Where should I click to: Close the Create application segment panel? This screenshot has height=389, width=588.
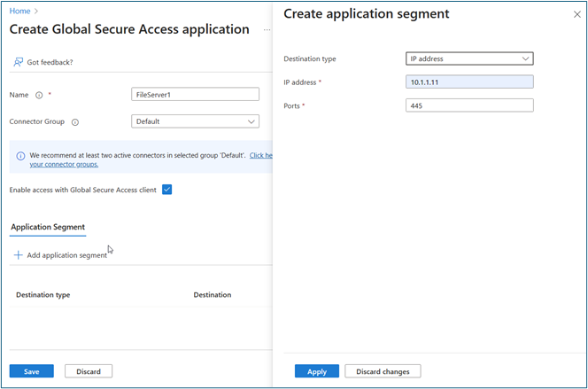click(x=577, y=15)
